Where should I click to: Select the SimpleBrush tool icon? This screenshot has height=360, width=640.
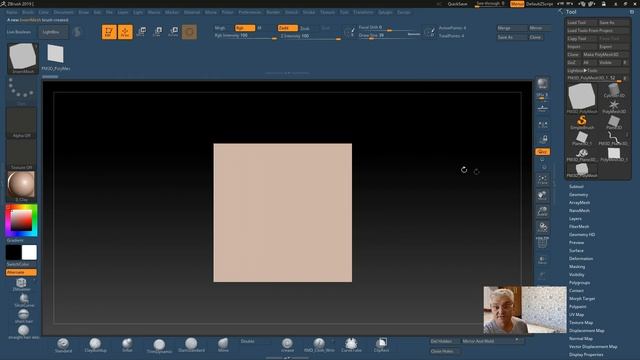click(582, 122)
